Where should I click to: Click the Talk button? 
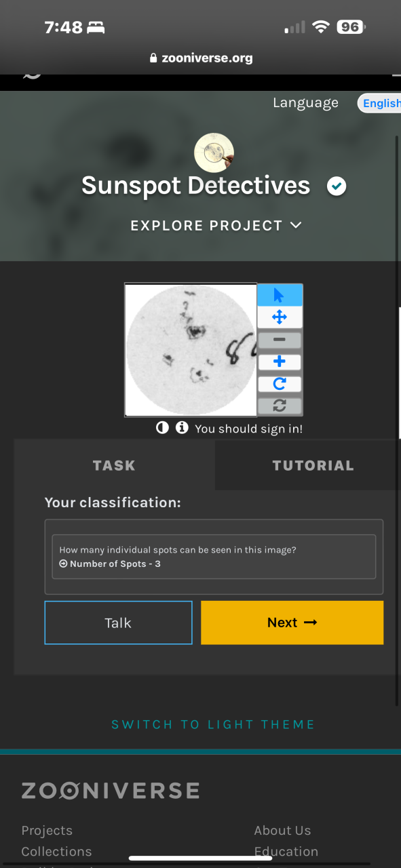point(118,623)
